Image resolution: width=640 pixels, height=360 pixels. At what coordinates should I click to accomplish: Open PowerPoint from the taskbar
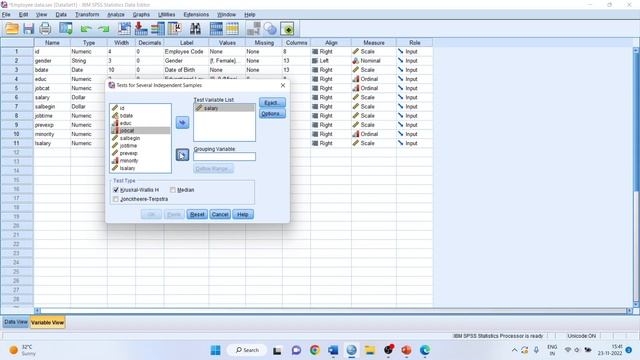click(406, 350)
